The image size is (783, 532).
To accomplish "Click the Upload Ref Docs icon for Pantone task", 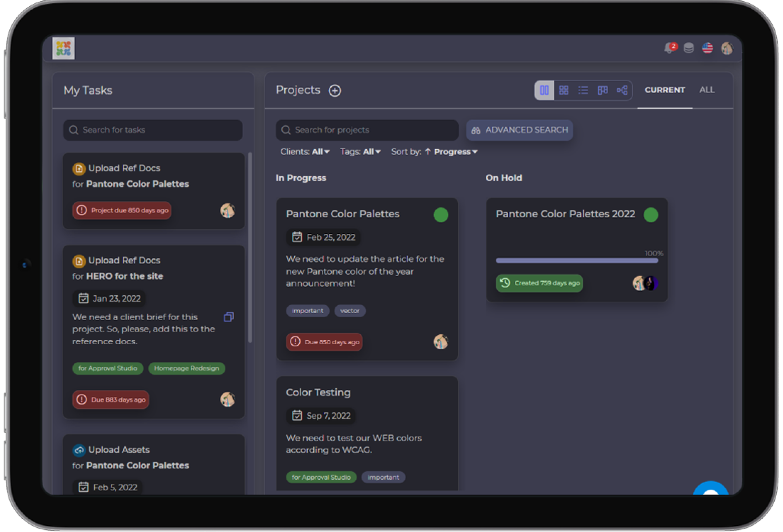I will tap(79, 168).
